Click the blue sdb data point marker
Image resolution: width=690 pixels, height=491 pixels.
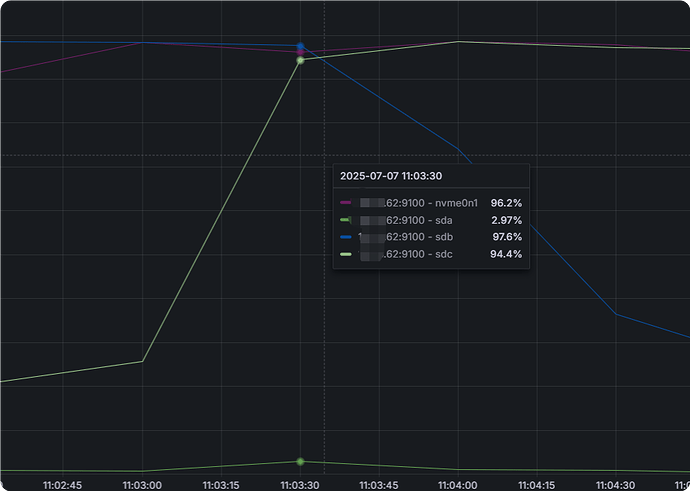(x=300, y=46)
